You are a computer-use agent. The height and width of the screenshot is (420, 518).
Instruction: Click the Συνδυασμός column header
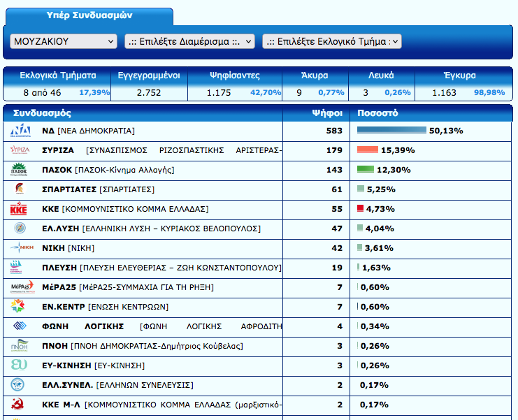(42, 113)
